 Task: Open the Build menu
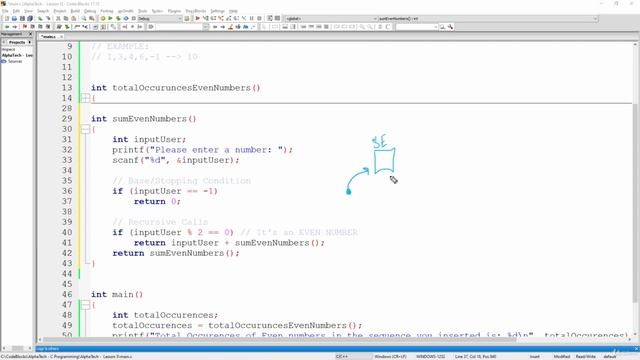point(75,11)
